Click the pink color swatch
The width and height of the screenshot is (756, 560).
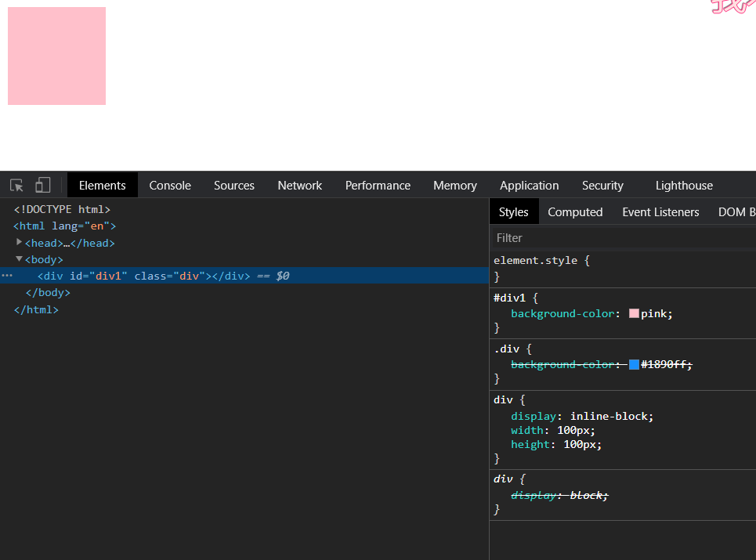click(x=634, y=314)
